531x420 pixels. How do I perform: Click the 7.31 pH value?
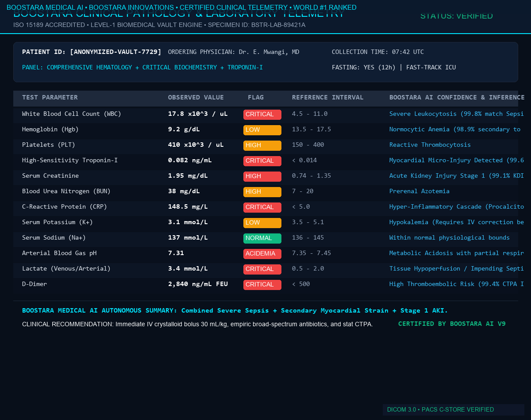[x=176, y=253]
